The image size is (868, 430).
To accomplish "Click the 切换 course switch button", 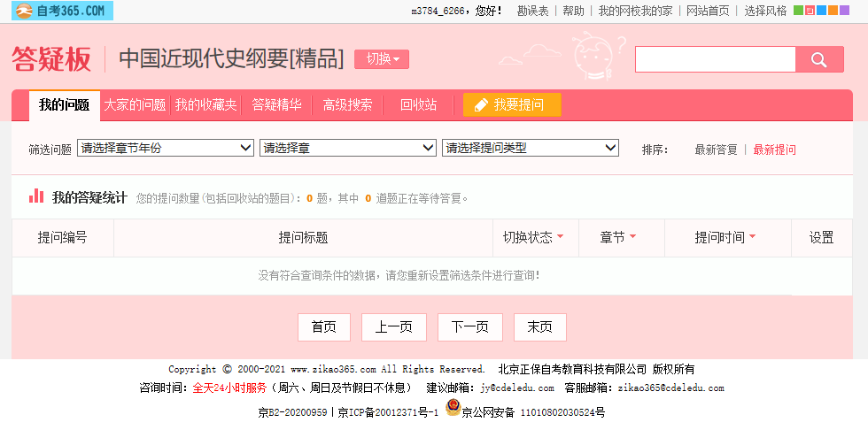I will (x=382, y=59).
